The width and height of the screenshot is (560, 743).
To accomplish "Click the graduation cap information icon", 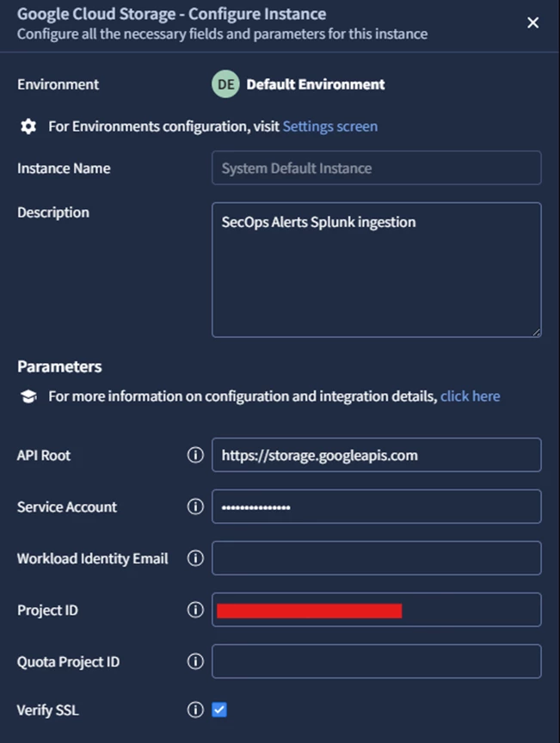I will [28, 396].
